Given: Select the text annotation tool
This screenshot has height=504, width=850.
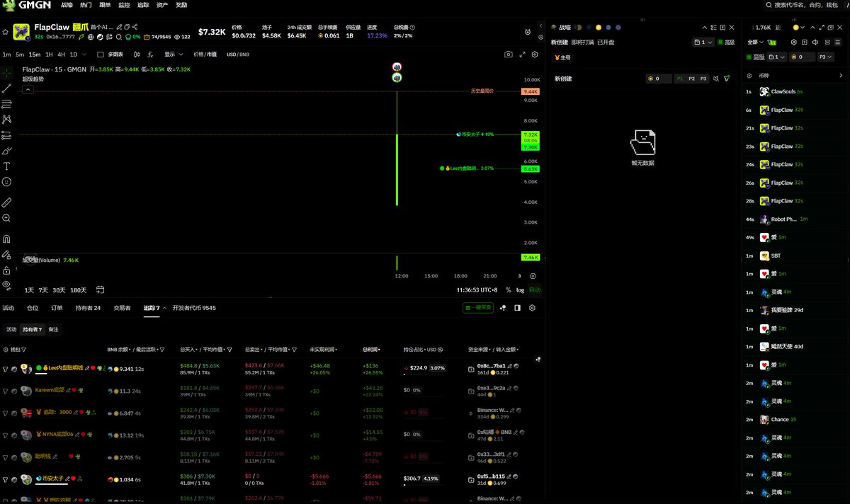Looking at the screenshot, I should point(6,166).
